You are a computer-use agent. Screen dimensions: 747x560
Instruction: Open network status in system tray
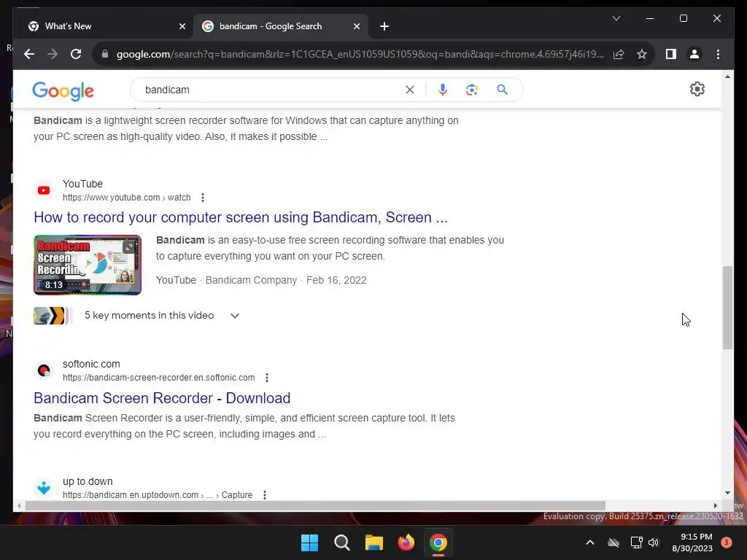point(636,542)
